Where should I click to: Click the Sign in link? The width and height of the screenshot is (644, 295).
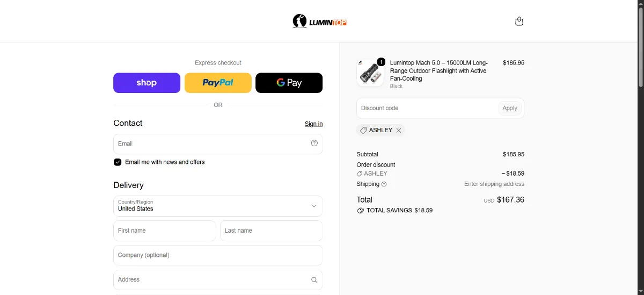(313, 124)
